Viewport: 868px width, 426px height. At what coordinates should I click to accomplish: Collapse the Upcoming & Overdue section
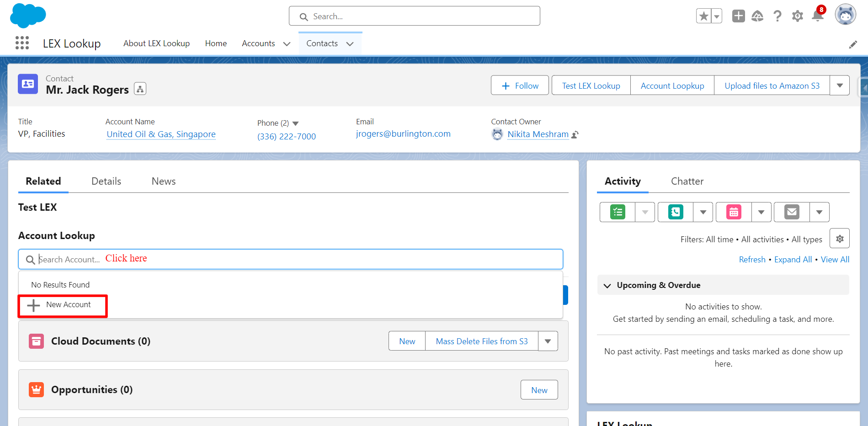click(607, 286)
